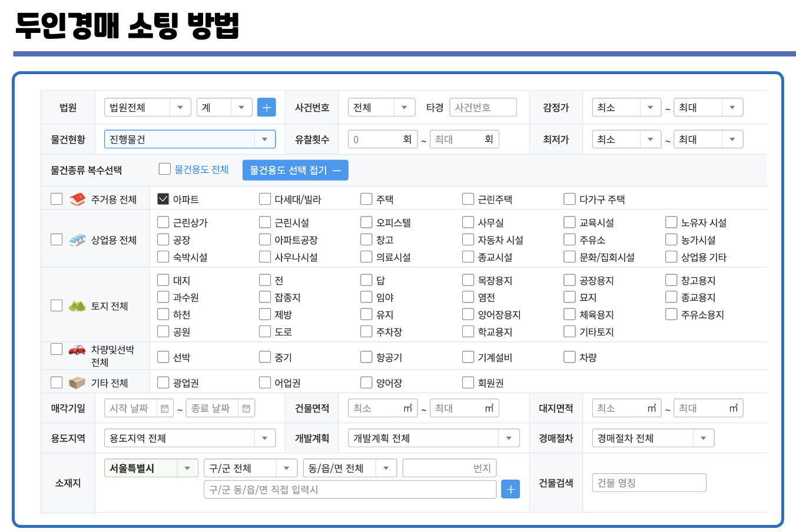Screen dimensions: 796x532
Task: Click the blue plus button beside the 계 dropdown
Action: [x=266, y=107]
